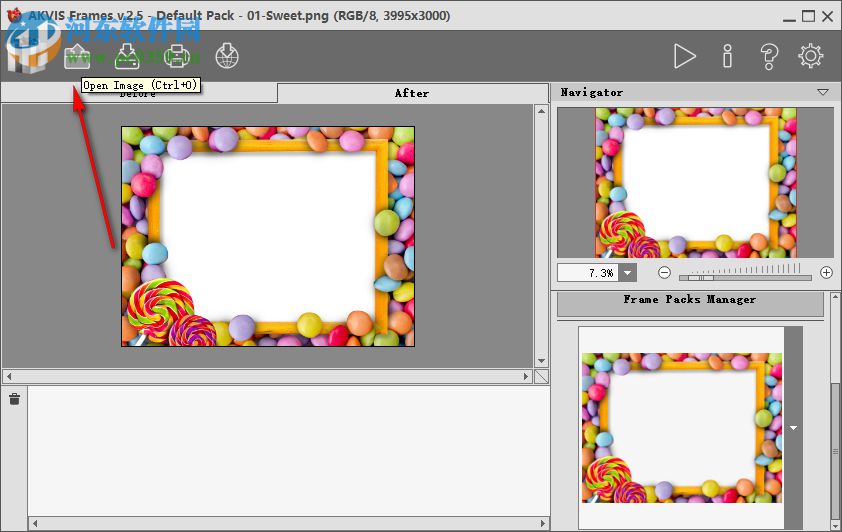Click frame panel scrollbar up arrow

pyautogui.click(x=835, y=296)
